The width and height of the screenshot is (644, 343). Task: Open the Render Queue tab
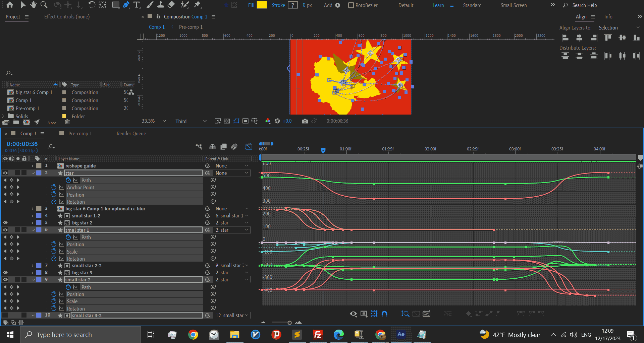coord(131,134)
